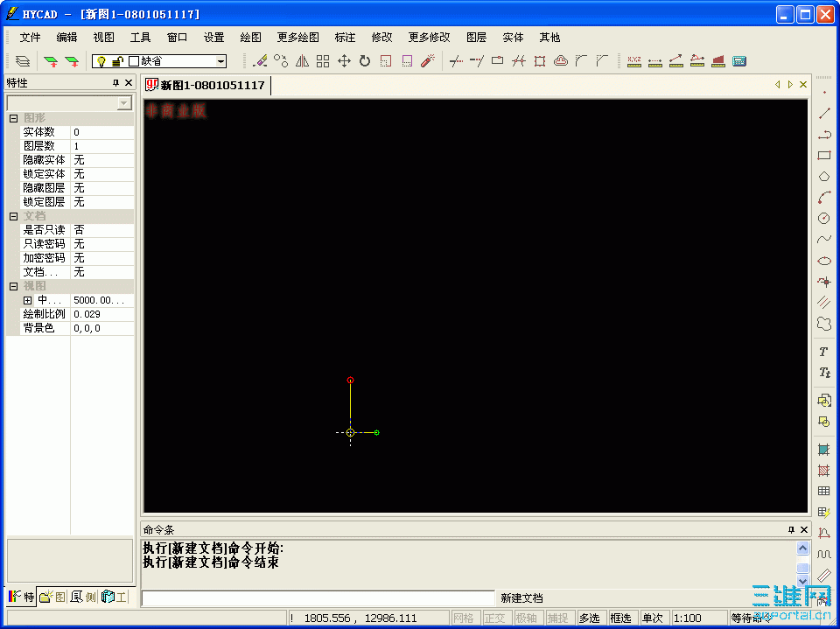The width and height of the screenshot is (840, 629).
Task: Choose the Rotate tool
Action: (366, 60)
